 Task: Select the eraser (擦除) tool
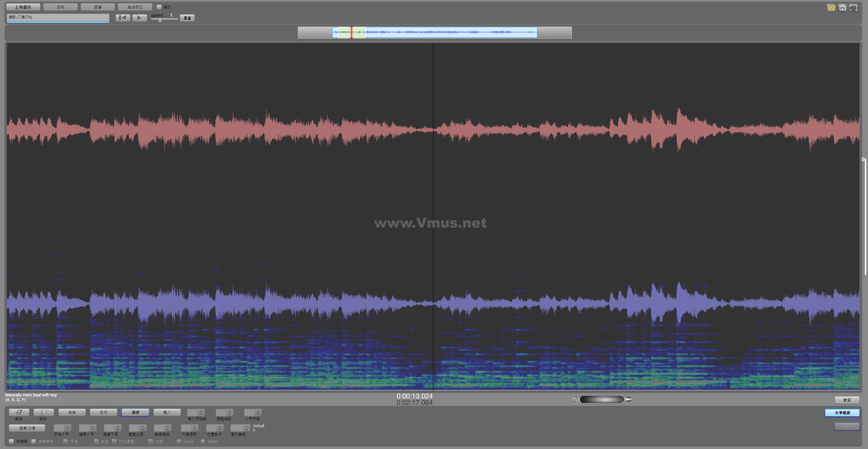point(19,412)
